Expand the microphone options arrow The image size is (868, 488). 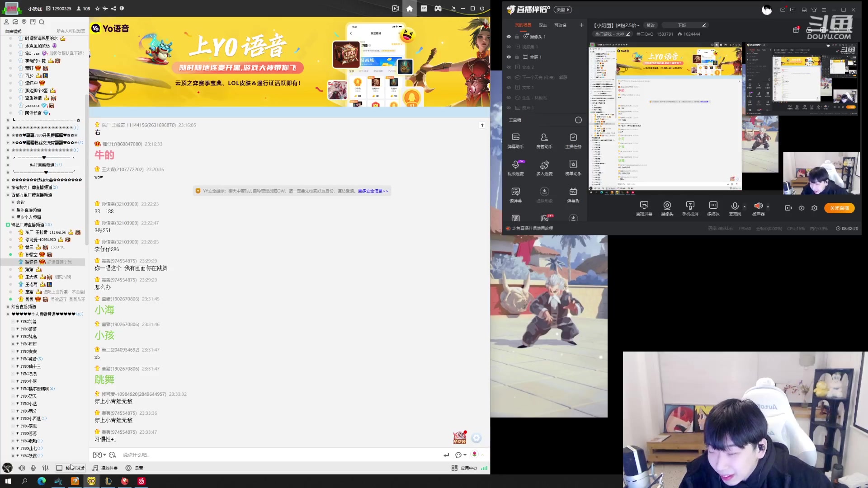coord(745,206)
